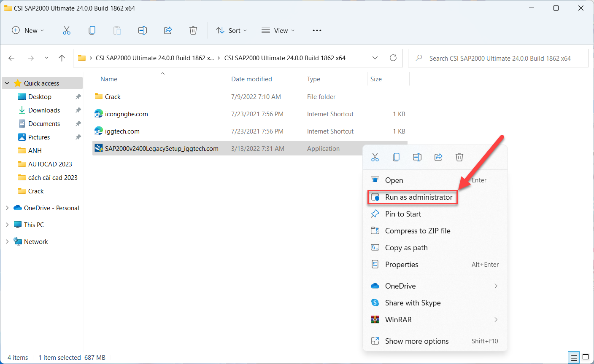Sort by the Type column header
The image size is (594, 364).
coord(313,79)
